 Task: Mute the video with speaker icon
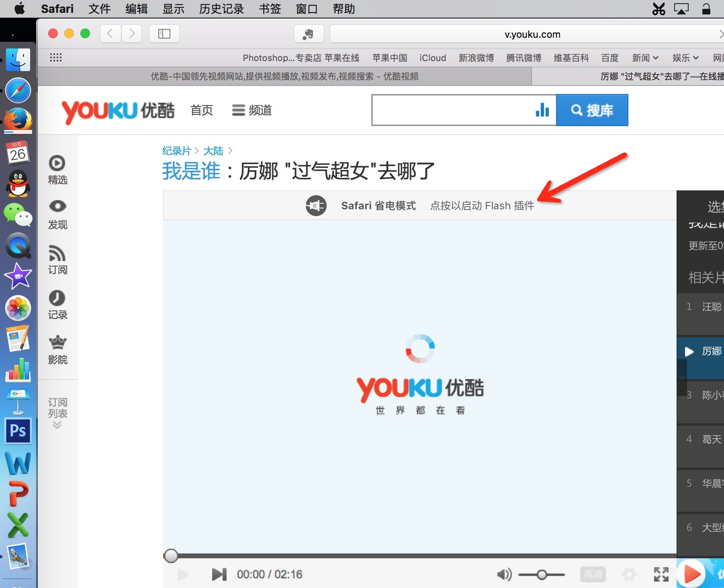tap(504, 575)
